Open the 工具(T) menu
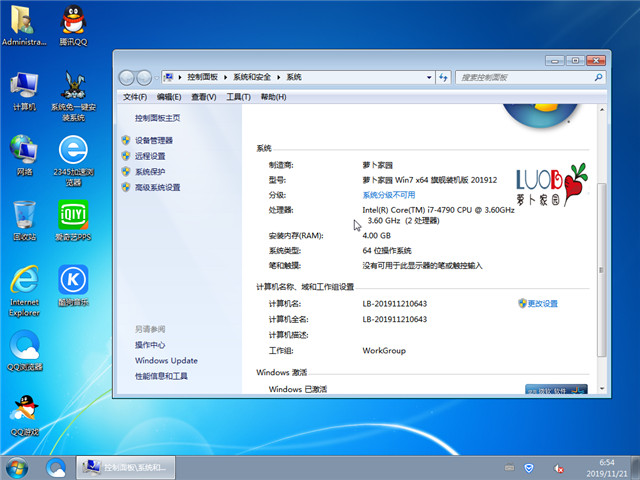Viewport: 640px width, 480px height. (x=238, y=97)
